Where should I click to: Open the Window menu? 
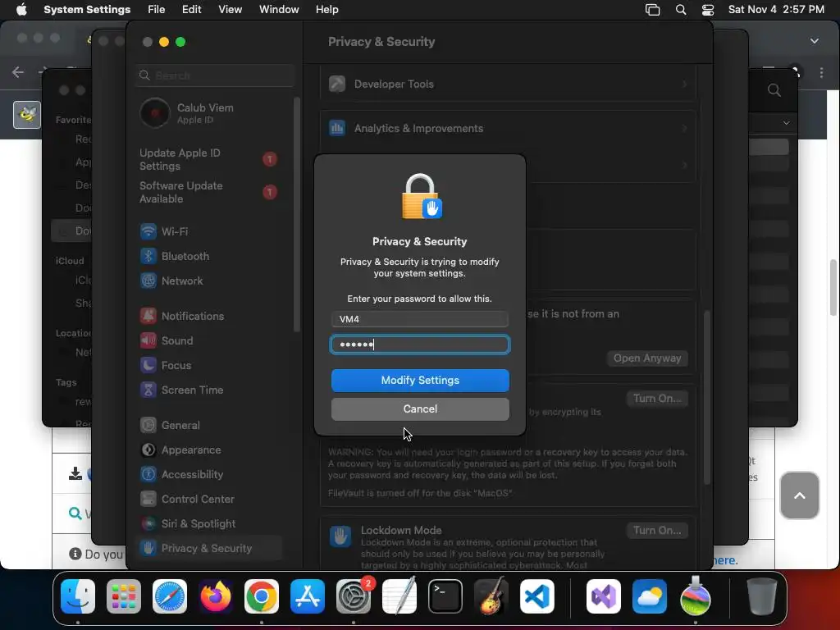(279, 10)
